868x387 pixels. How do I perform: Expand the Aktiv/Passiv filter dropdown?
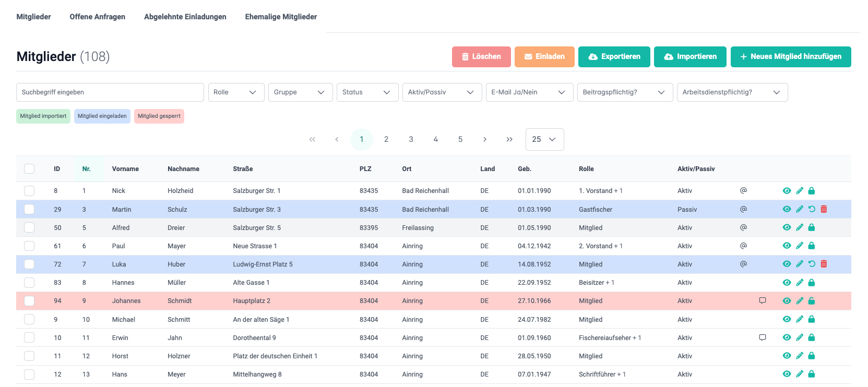pyautogui.click(x=442, y=92)
